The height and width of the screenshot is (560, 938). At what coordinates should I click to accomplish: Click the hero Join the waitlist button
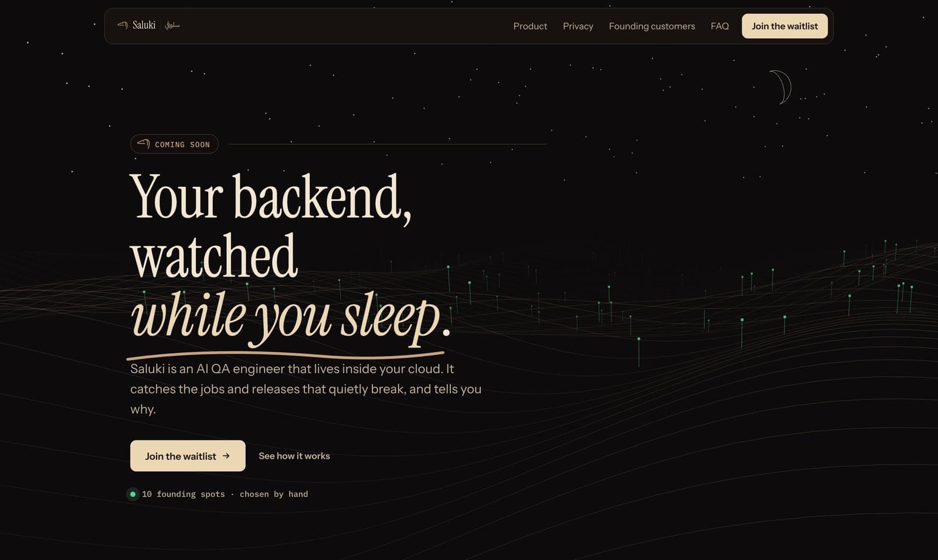pyautogui.click(x=188, y=456)
